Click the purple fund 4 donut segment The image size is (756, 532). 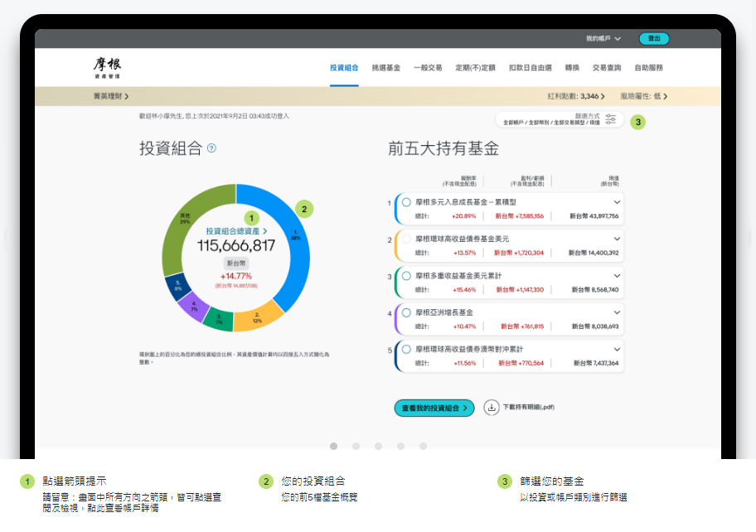click(x=193, y=307)
